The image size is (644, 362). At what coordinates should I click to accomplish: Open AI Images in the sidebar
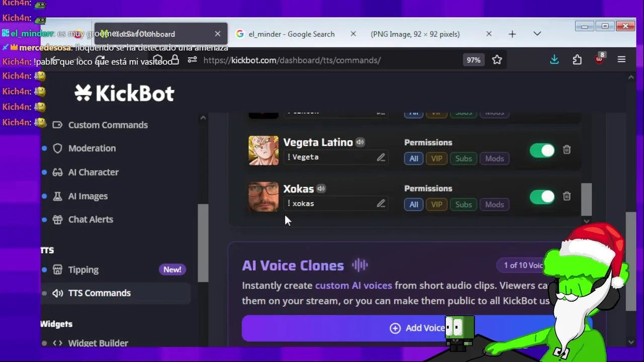(88, 196)
